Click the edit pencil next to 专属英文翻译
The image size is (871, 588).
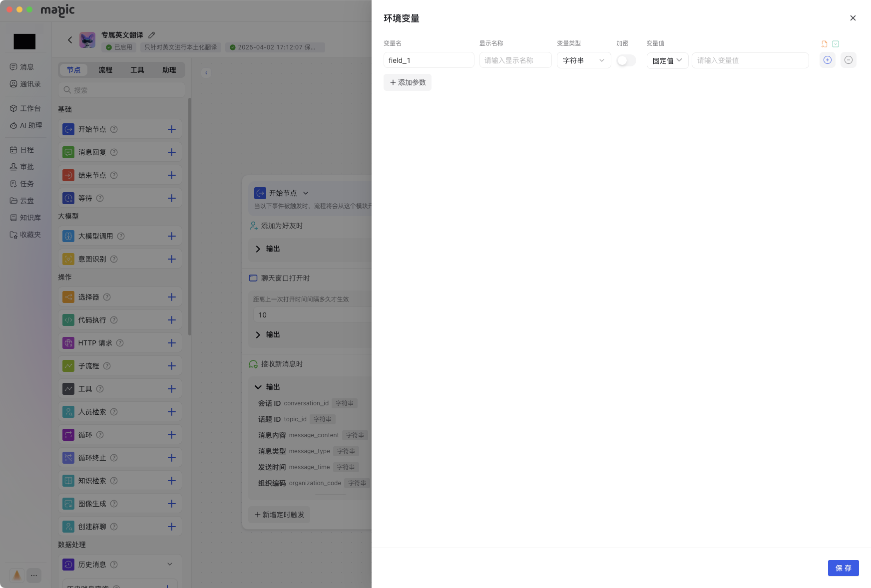(x=152, y=35)
